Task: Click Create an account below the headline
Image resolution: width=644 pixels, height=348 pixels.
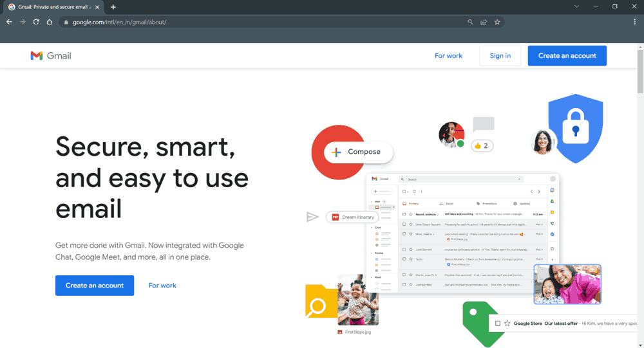Action: [x=95, y=286]
